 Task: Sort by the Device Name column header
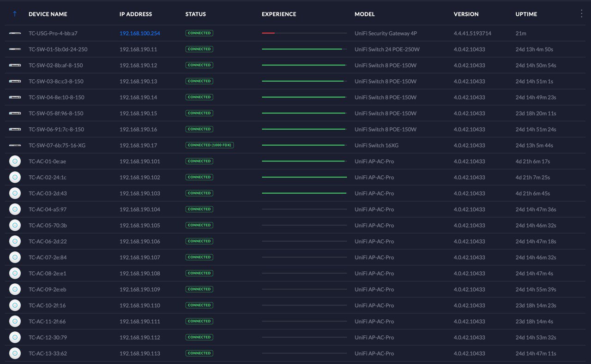48,14
